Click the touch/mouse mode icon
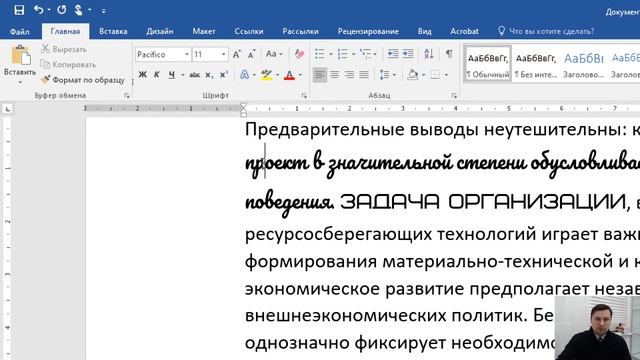The image size is (640, 360). (x=78, y=9)
